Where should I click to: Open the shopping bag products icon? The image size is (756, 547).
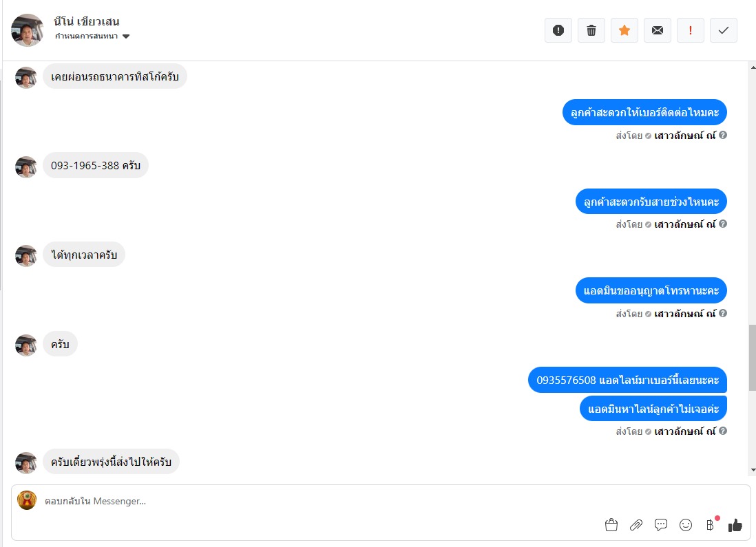[611, 525]
